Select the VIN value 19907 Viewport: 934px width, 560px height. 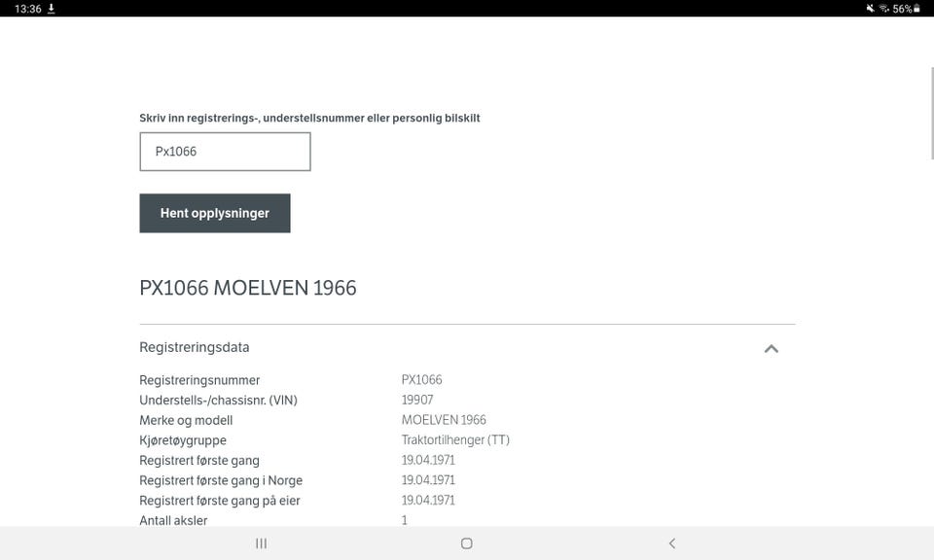tap(417, 400)
